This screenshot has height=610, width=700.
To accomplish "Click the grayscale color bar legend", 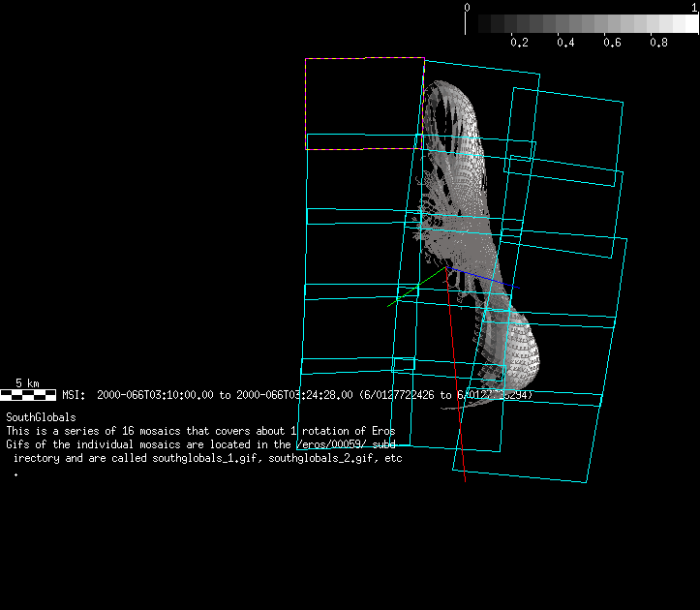I will click(582, 23).
